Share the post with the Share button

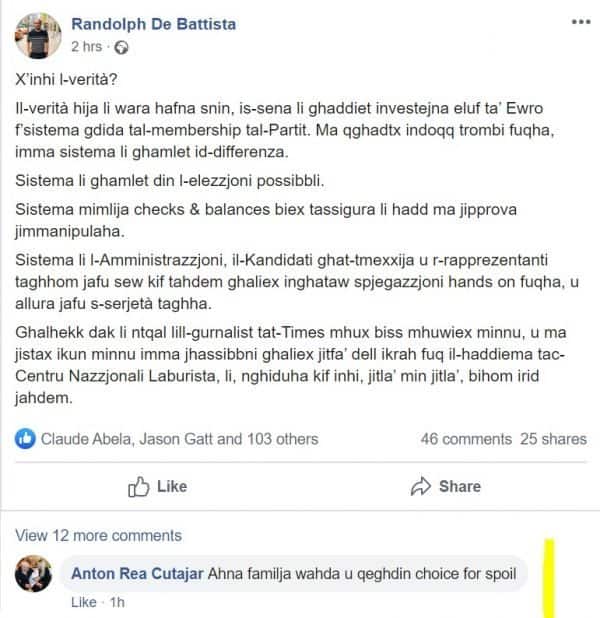click(x=445, y=486)
